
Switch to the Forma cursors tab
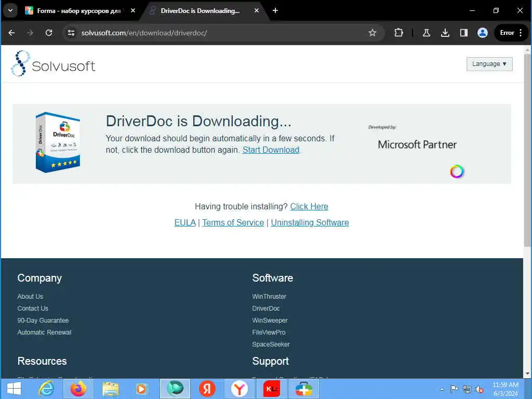tap(79, 11)
